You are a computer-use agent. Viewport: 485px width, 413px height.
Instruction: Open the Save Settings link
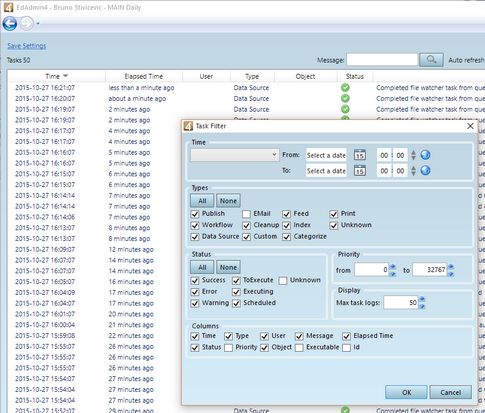tap(27, 46)
